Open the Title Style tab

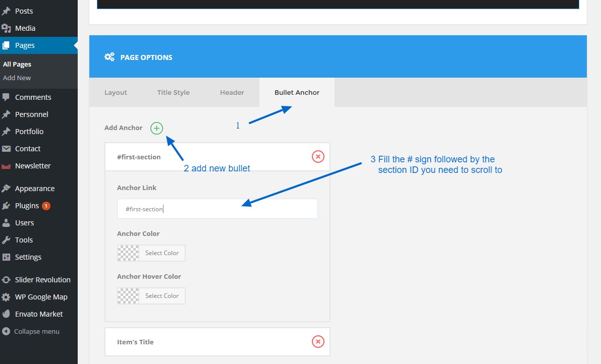[x=173, y=93]
